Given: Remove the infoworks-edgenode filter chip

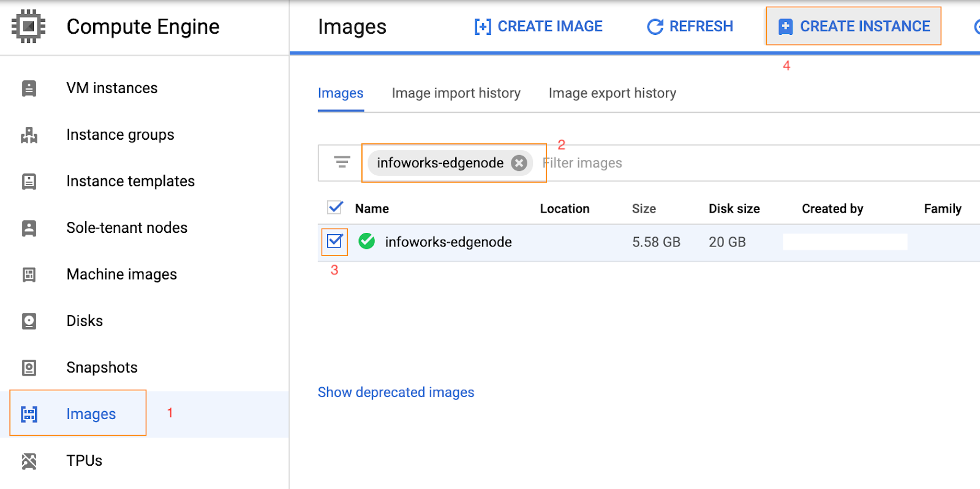Looking at the screenshot, I should [x=519, y=163].
